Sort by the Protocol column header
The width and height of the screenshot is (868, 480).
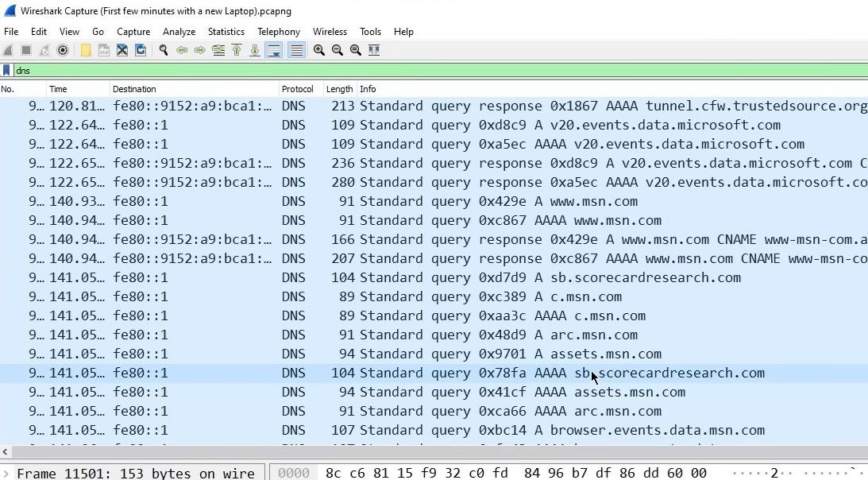pyautogui.click(x=302, y=89)
